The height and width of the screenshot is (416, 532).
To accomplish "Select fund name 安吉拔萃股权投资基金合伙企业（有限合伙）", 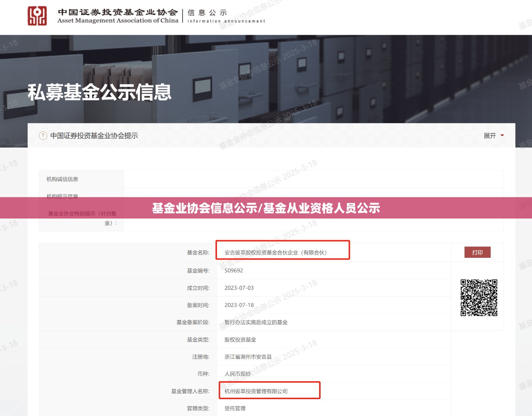I will [x=275, y=253].
